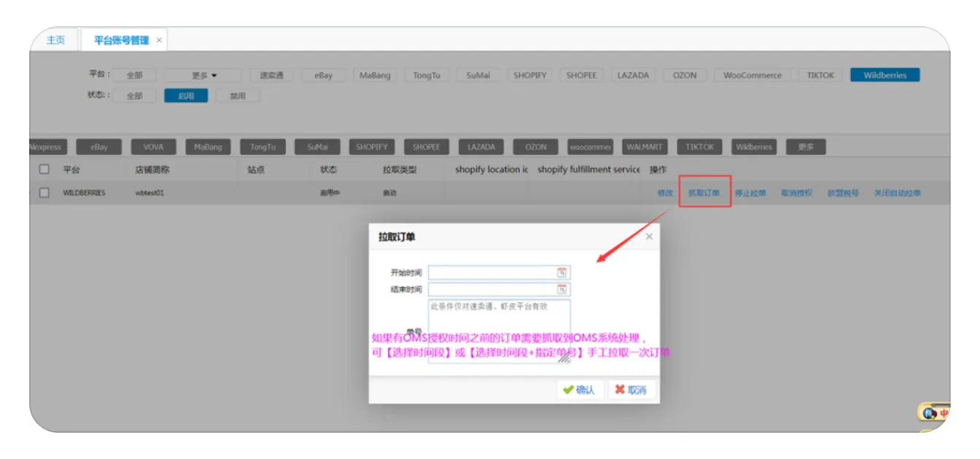The height and width of the screenshot is (459, 980).
Task: Focus the 开始时间 input field
Action: [491, 272]
